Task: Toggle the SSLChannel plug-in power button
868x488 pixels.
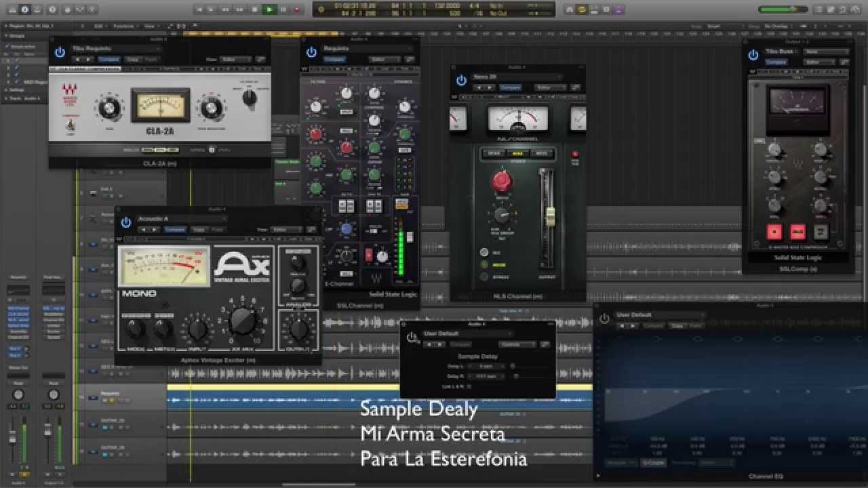Action: tap(311, 52)
